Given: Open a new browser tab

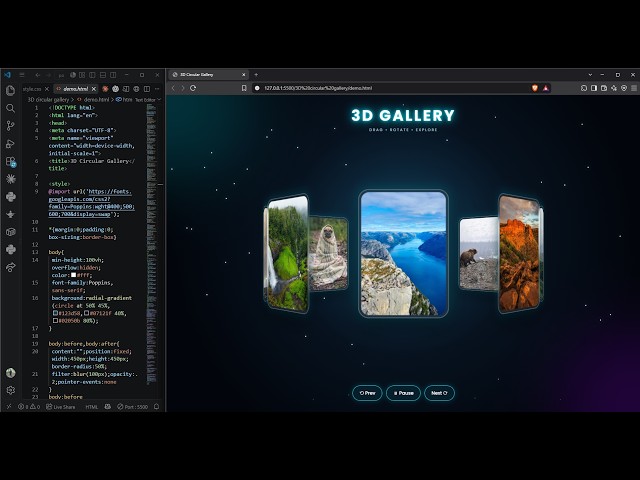Looking at the screenshot, I should point(256,75).
